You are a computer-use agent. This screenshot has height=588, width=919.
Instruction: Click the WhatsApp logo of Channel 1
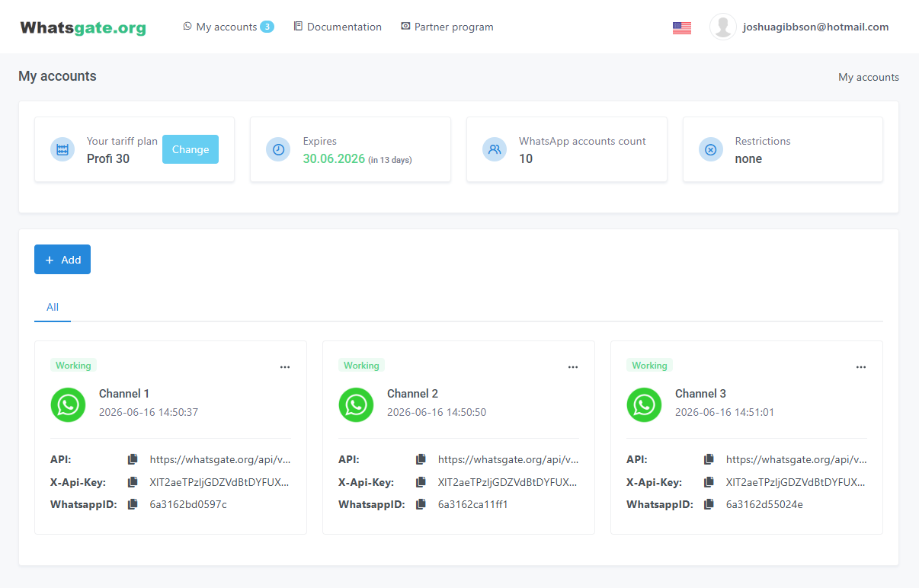click(69, 404)
